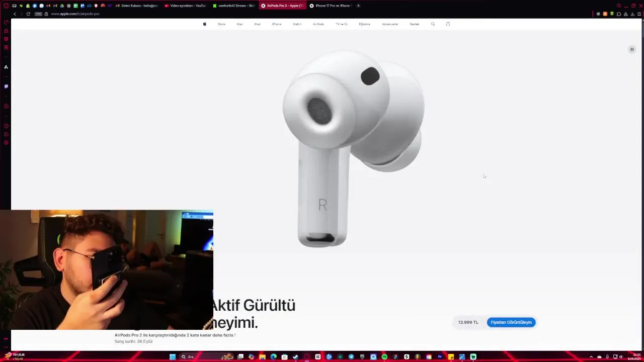Image resolution: width=644 pixels, height=362 pixels.
Task: Open the iPhone menu item
Action: tap(276, 24)
